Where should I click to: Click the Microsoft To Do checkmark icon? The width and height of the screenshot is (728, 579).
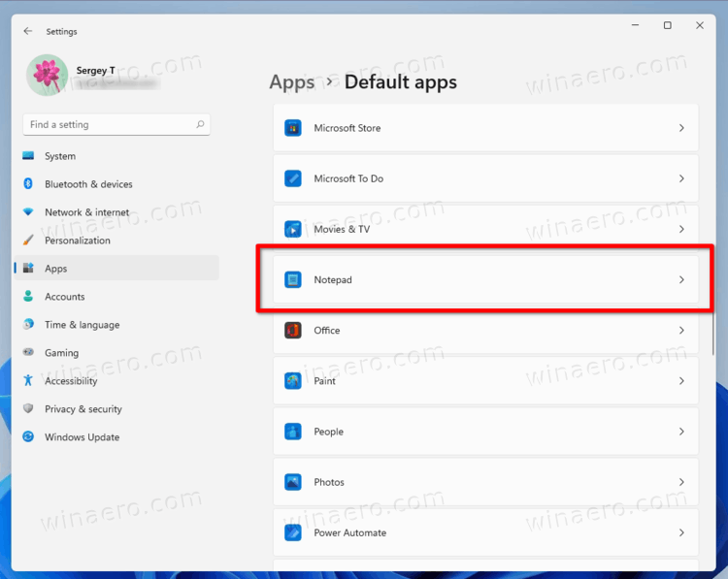(293, 178)
